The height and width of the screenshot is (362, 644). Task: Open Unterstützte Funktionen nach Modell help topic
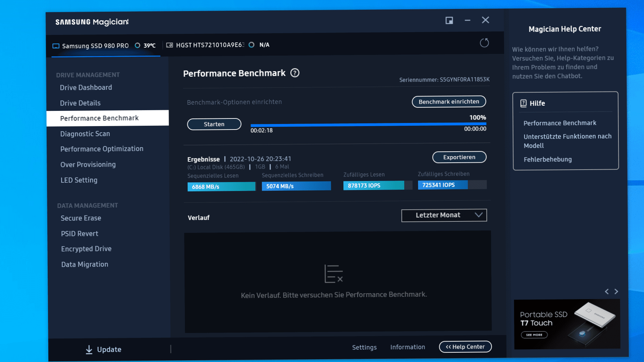[567, 141]
